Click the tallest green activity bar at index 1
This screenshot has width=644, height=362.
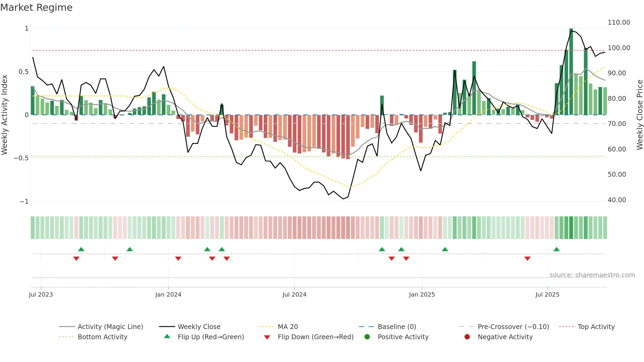click(x=571, y=72)
